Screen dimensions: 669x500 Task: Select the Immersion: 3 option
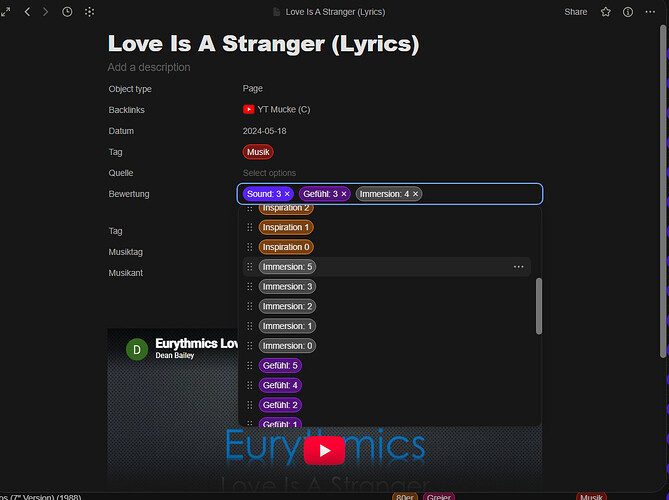(287, 287)
